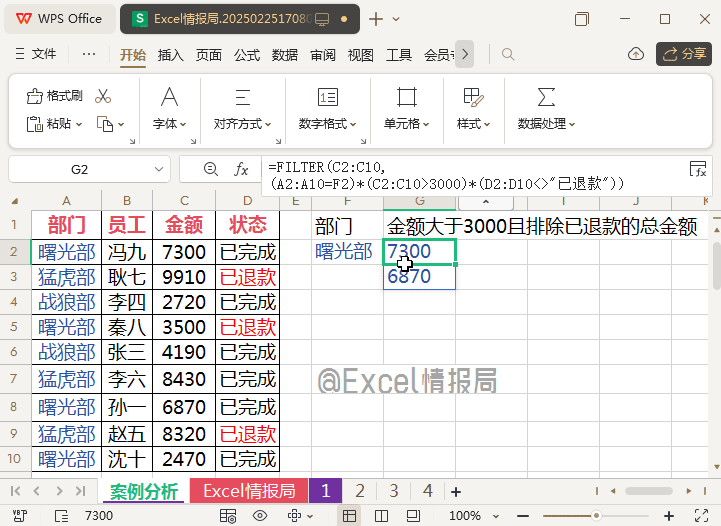This screenshot has width=721, height=526.
Task: Click the insert function fx icon
Action: (x=241, y=169)
